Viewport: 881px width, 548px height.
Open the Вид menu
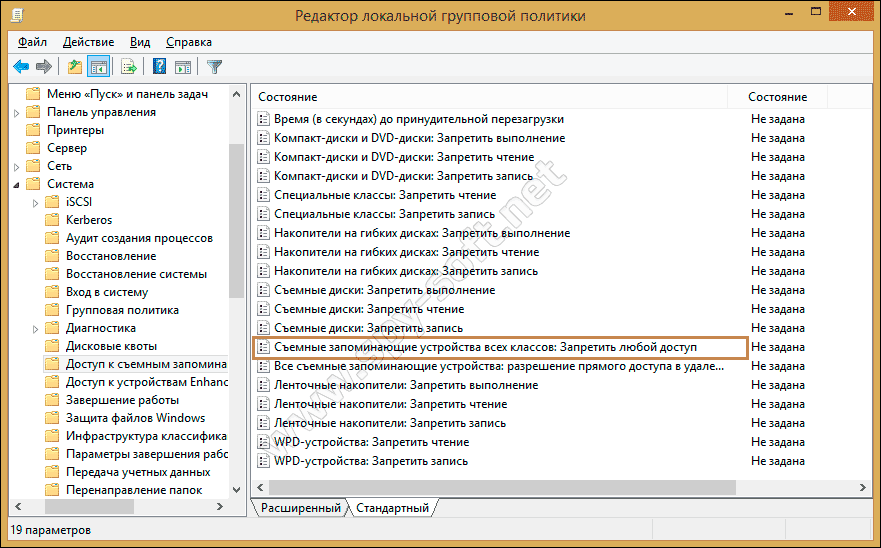(x=140, y=42)
